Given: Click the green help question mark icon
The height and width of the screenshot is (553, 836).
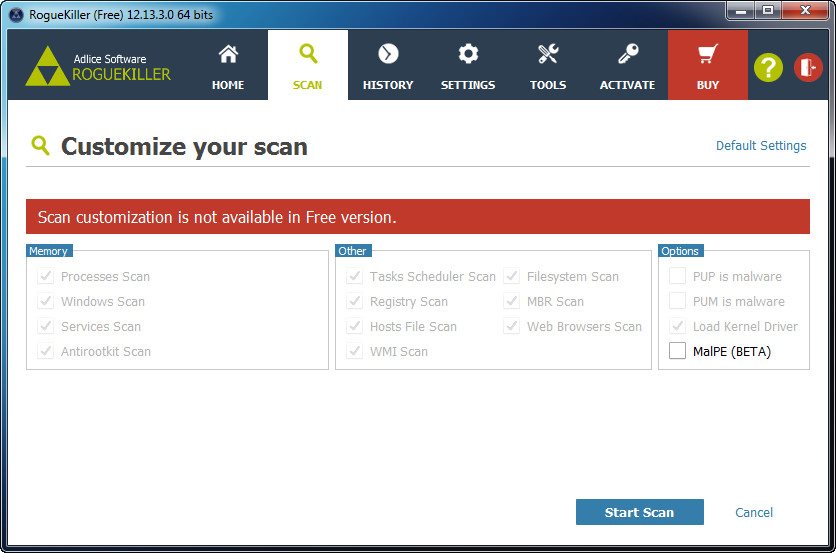Looking at the screenshot, I should (768, 68).
